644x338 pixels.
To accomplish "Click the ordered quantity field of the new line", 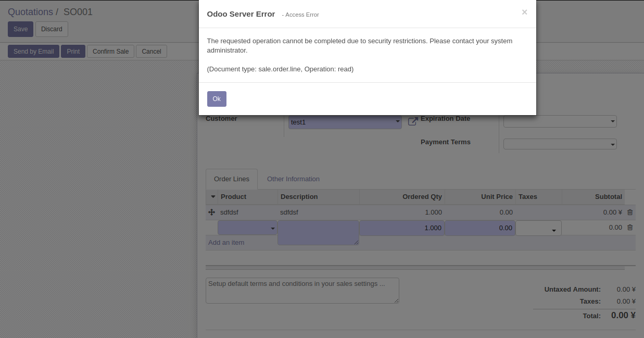I will (402, 228).
